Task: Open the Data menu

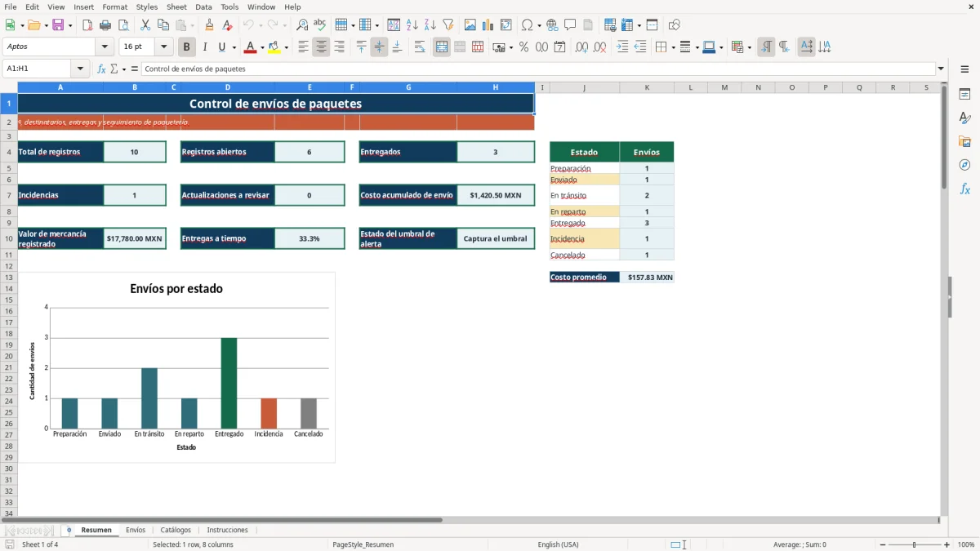Action: pos(203,7)
